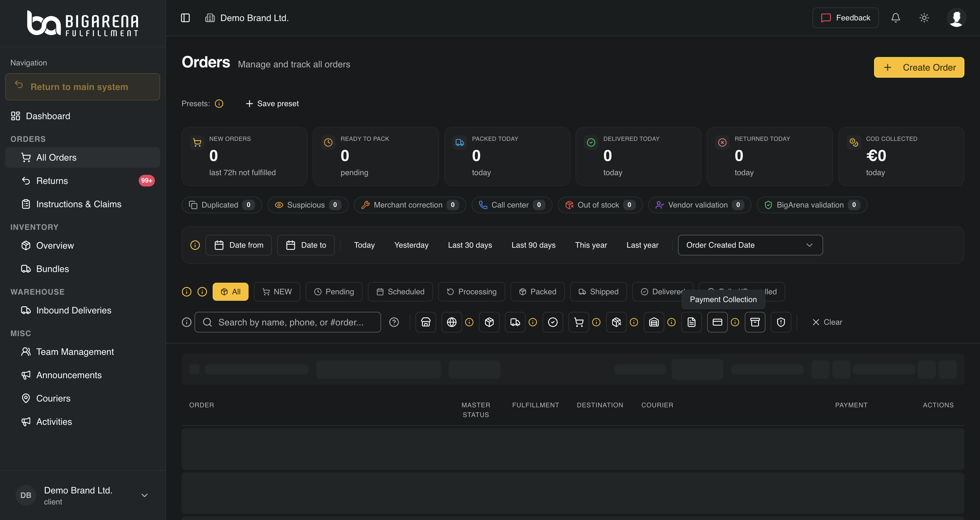Open the notifications bell
Screen dimensions: 980x520
coord(895,18)
